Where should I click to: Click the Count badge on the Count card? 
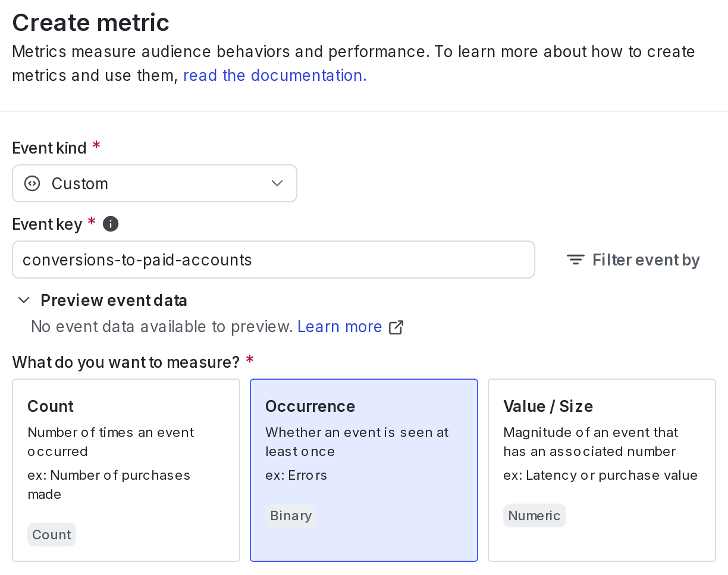[51, 535]
